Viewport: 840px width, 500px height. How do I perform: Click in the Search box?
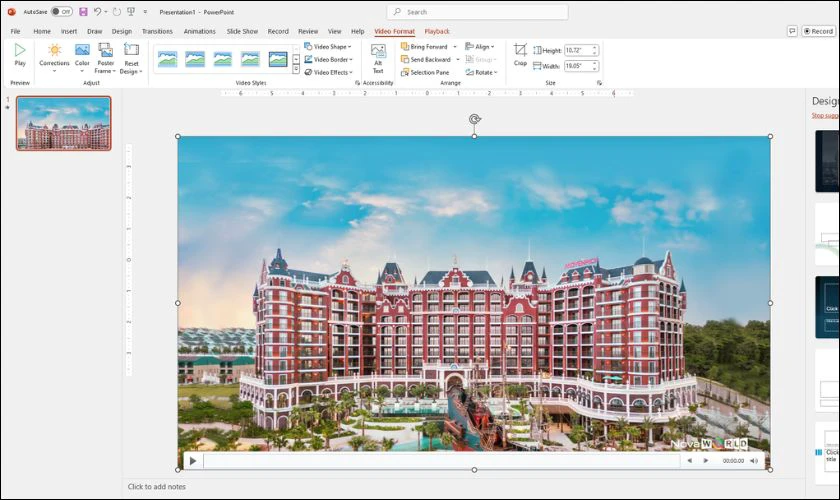[x=478, y=12]
